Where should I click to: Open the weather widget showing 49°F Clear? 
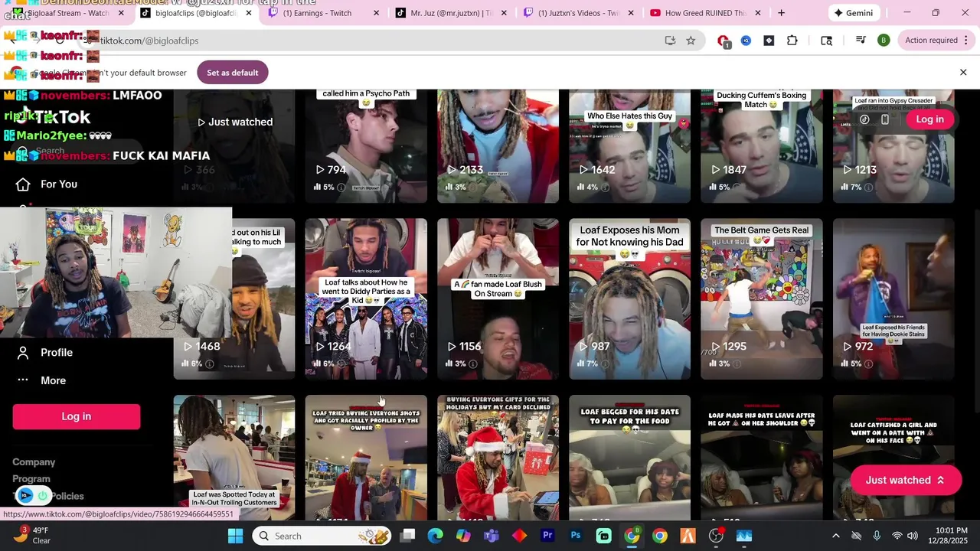coord(32,536)
